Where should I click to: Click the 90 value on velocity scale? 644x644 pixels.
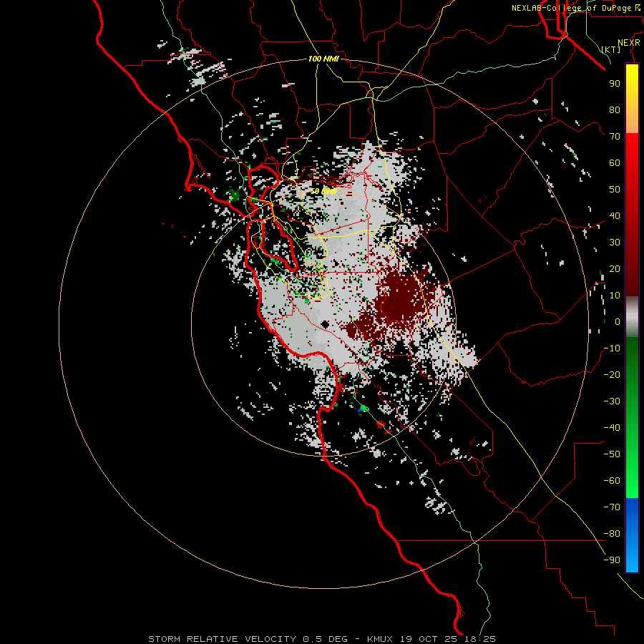pyautogui.click(x=615, y=84)
